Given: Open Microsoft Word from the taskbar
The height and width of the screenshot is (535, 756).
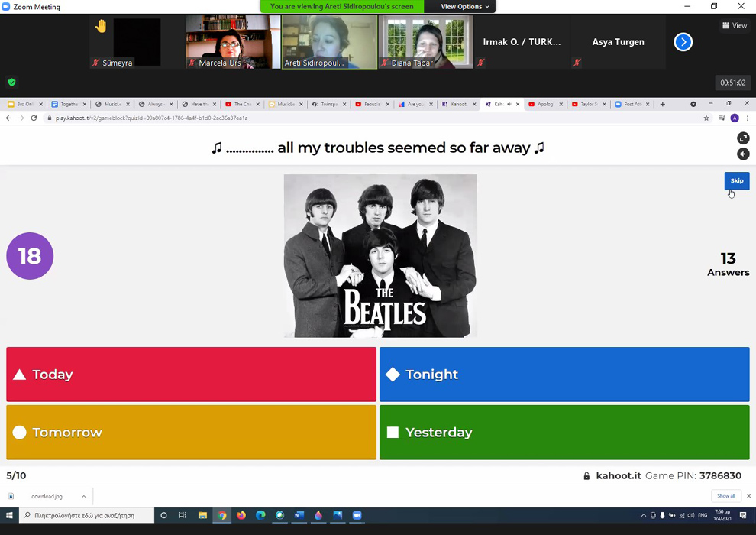Looking at the screenshot, I should pyautogui.click(x=299, y=515).
